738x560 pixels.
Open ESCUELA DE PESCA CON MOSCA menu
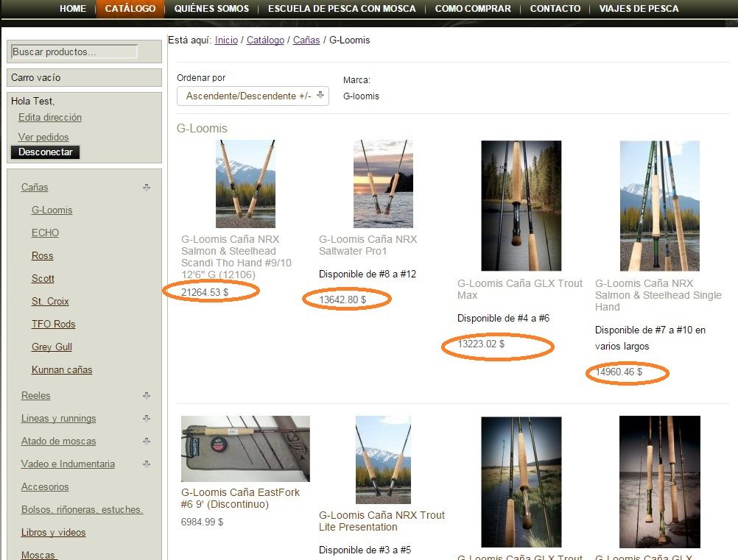click(342, 9)
